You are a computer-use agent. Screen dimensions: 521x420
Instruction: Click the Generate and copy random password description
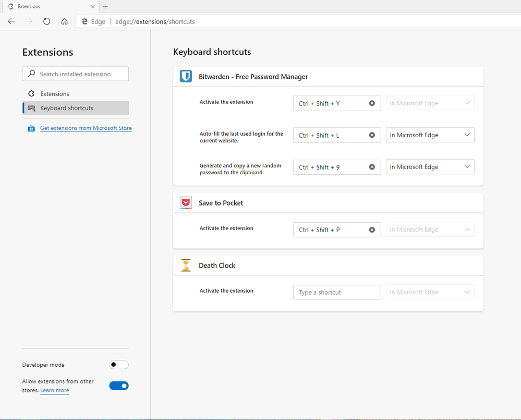(x=240, y=169)
